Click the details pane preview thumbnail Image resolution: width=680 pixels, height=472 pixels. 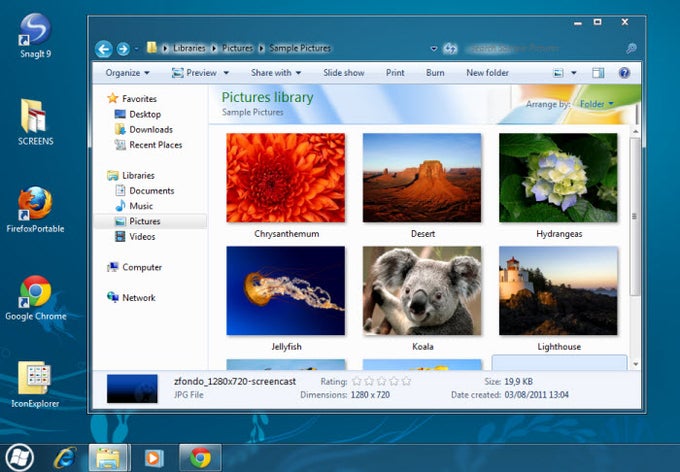[x=132, y=389]
